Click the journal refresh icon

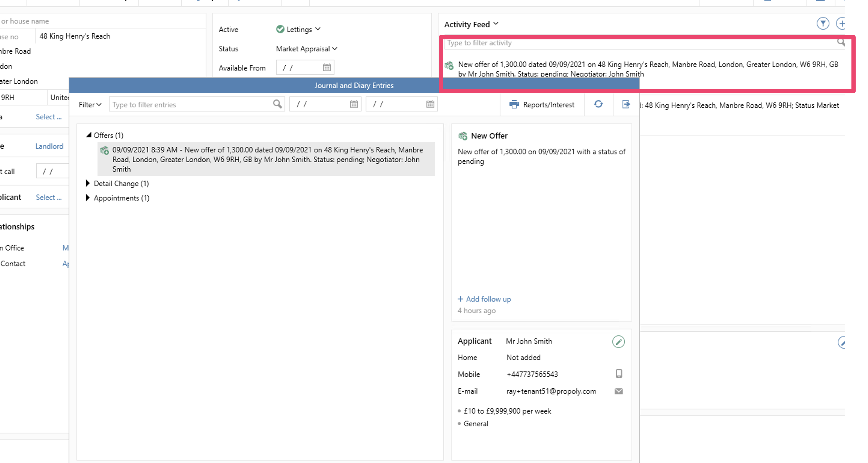tap(598, 104)
